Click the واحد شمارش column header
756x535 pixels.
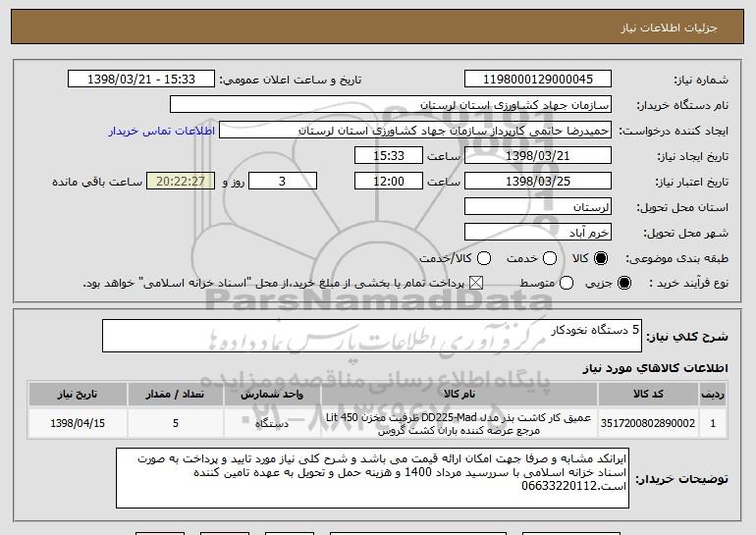pos(272,395)
